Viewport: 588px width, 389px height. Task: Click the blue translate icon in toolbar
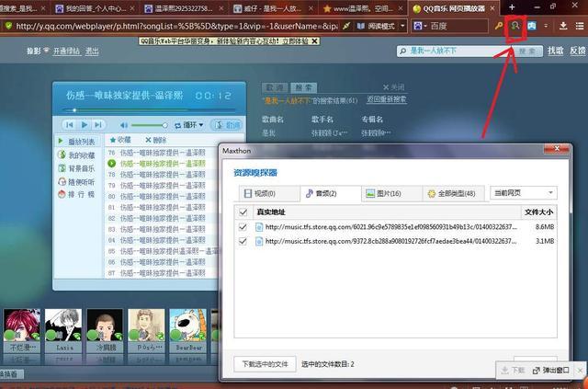point(532,26)
